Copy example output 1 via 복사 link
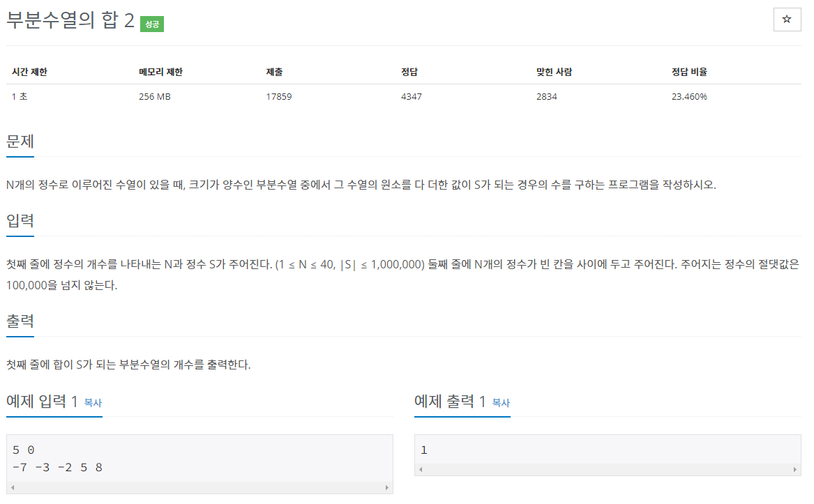The width and height of the screenshot is (814, 504). tap(501, 403)
